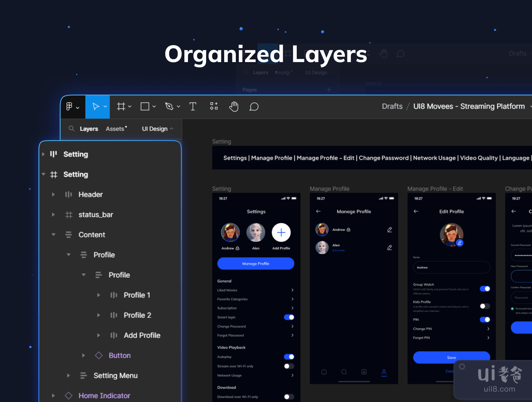This screenshot has width=532, height=402.
Task: Select the Text tool
Action: [193, 106]
